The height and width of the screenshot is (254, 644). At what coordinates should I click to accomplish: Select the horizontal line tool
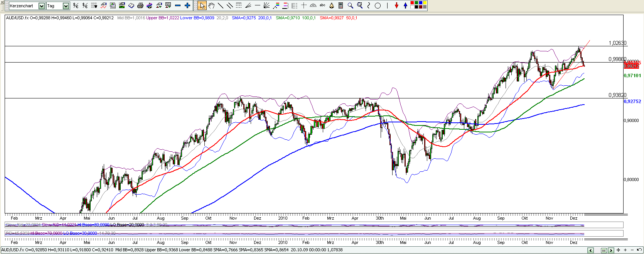(x=258, y=5)
